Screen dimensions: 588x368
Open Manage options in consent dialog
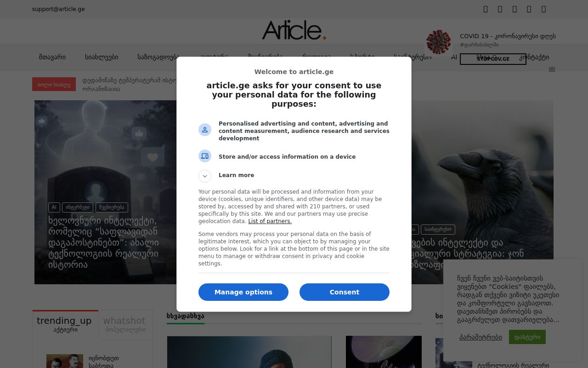point(243,292)
